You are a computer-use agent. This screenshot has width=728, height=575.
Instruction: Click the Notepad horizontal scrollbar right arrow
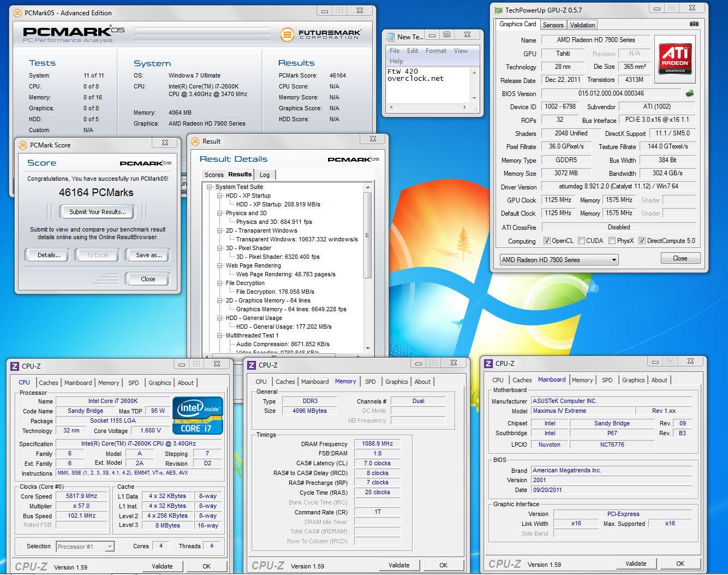tap(465, 108)
